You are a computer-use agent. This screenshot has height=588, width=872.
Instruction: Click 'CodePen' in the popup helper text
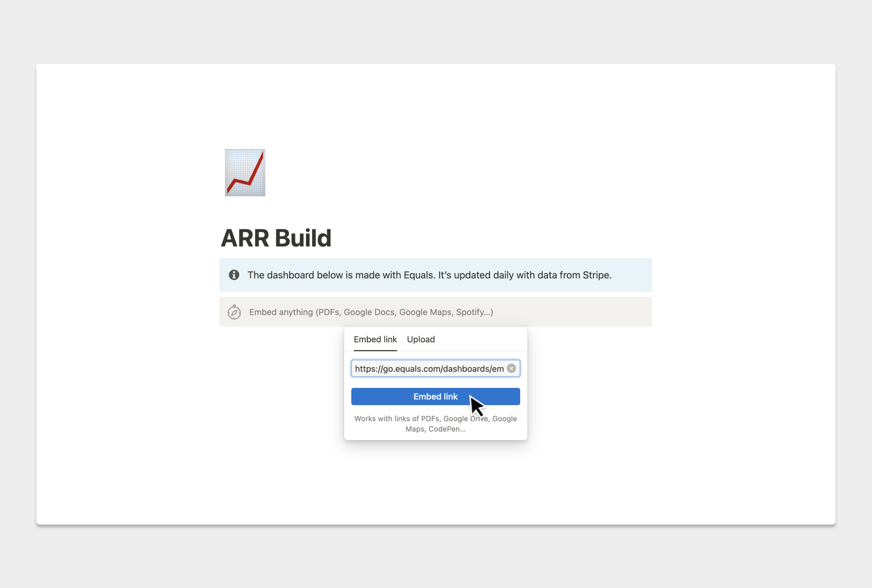click(x=445, y=429)
